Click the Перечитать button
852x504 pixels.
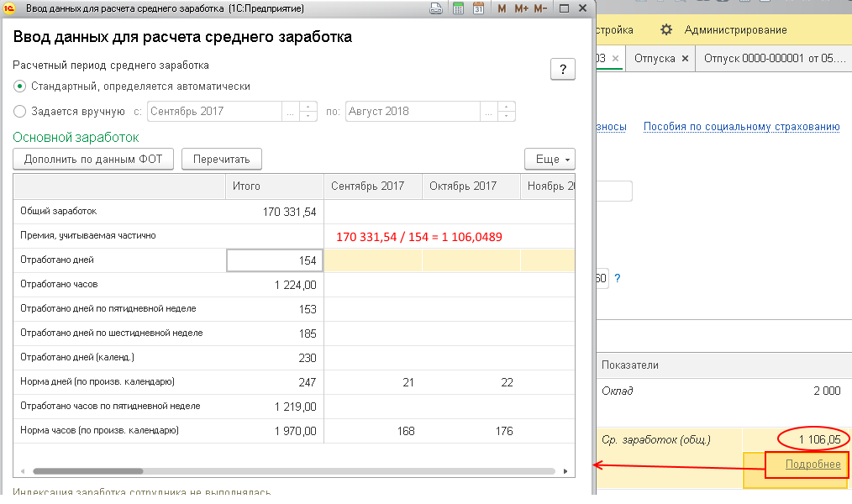(x=222, y=159)
